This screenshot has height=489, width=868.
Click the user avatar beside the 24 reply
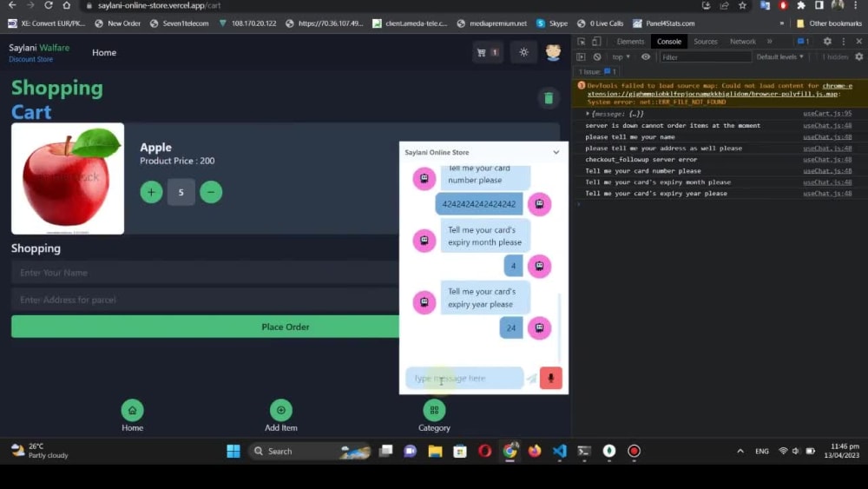pyautogui.click(x=539, y=327)
